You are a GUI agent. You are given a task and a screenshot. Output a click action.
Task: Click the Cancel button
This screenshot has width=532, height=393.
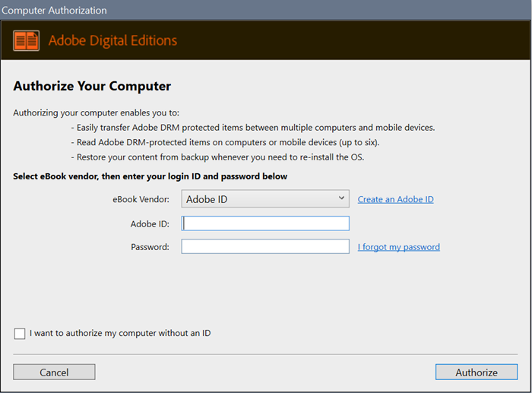[x=54, y=372]
